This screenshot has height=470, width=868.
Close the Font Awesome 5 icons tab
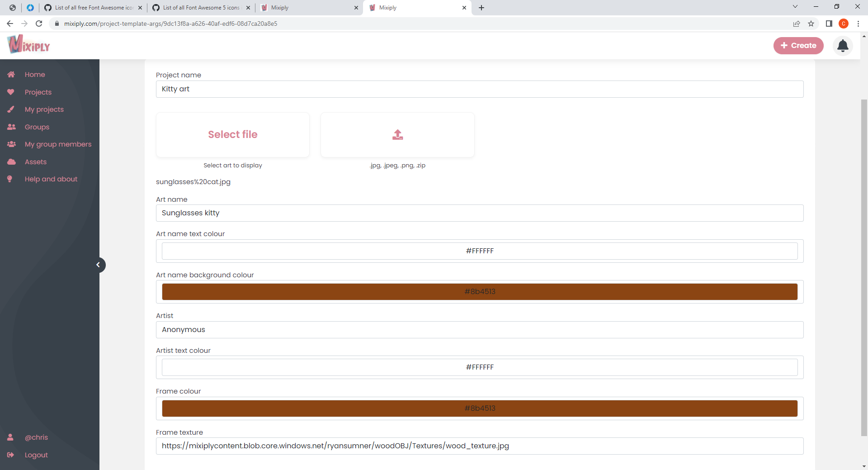coord(248,8)
